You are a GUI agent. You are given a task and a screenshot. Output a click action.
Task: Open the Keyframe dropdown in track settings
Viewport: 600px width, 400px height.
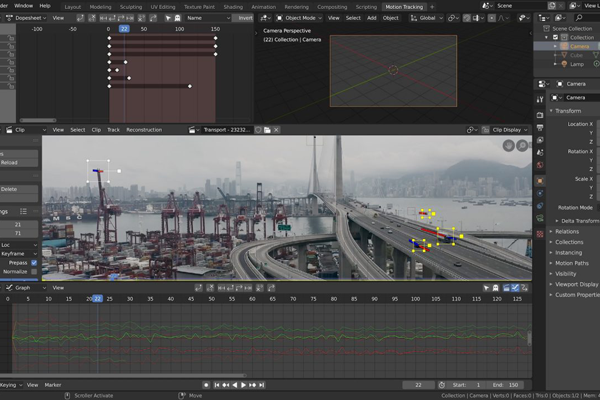click(19, 254)
